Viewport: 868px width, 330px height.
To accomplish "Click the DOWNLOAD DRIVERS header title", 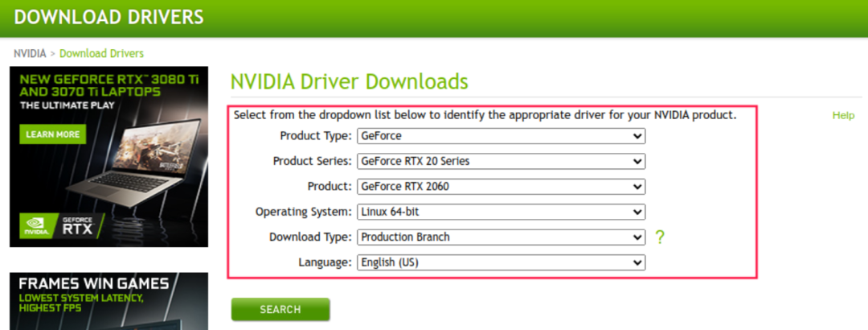I will tap(109, 17).
